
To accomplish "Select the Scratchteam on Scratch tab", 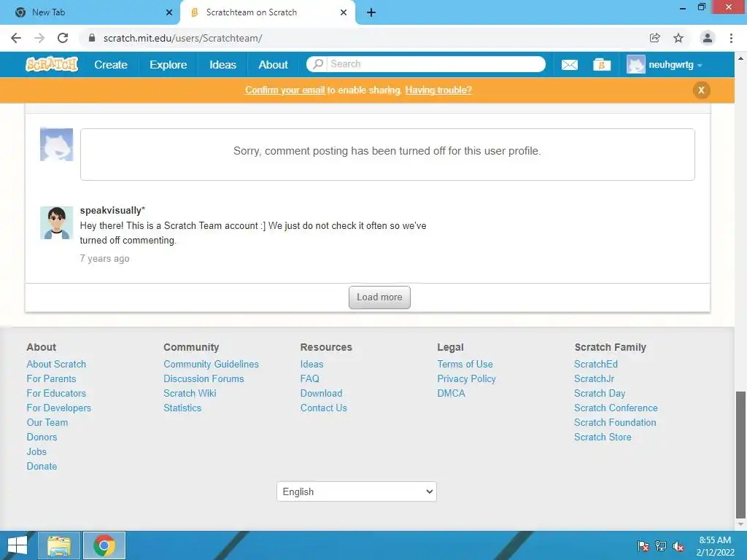I will point(268,12).
